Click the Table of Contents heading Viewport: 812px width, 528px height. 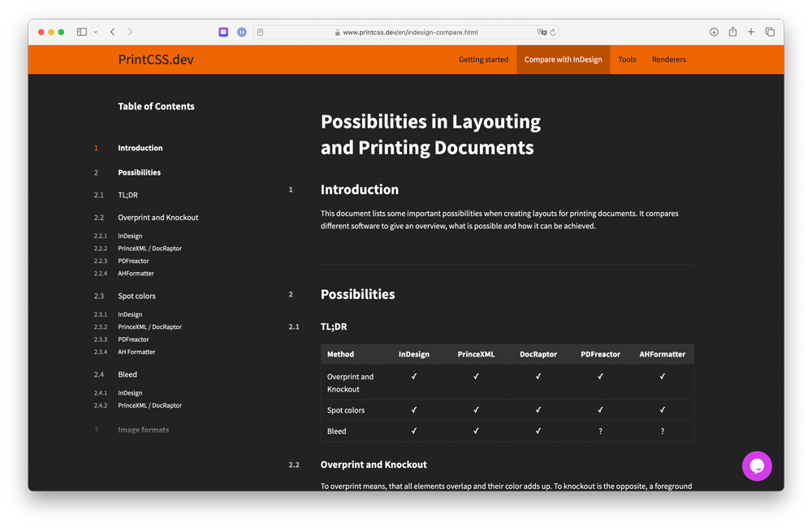156,106
